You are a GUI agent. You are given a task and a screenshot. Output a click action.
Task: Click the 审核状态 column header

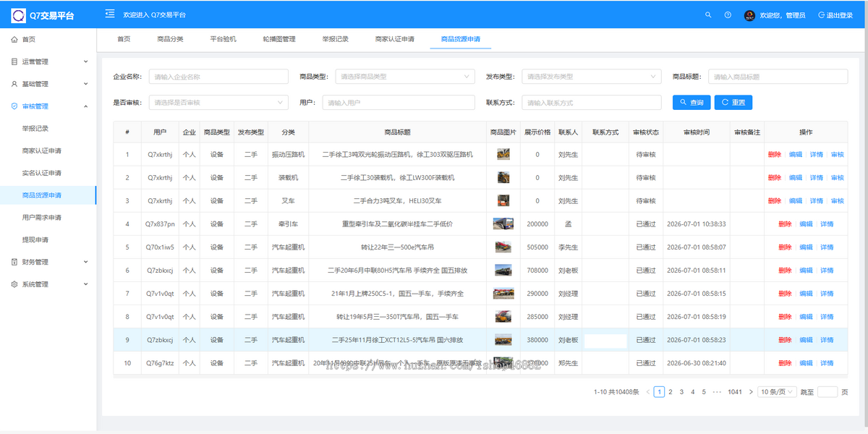click(646, 132)
